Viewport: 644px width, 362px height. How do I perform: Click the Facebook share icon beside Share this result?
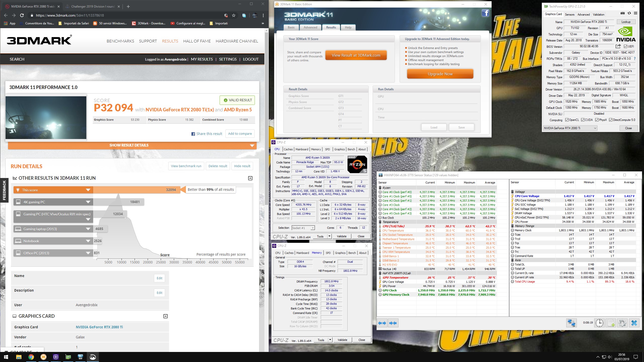tap(193, 134)
